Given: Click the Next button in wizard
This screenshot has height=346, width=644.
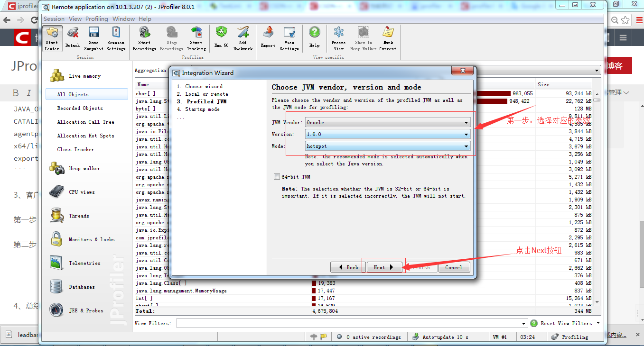Looking at the screenshot, I should pyautogui.click(x=383, y=267).
